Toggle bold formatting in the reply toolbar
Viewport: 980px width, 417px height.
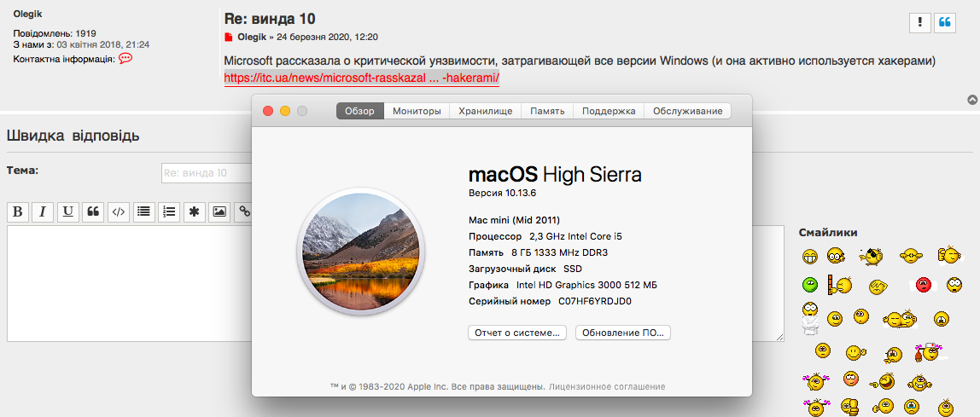pyautogui.click(x=17, y=212)
